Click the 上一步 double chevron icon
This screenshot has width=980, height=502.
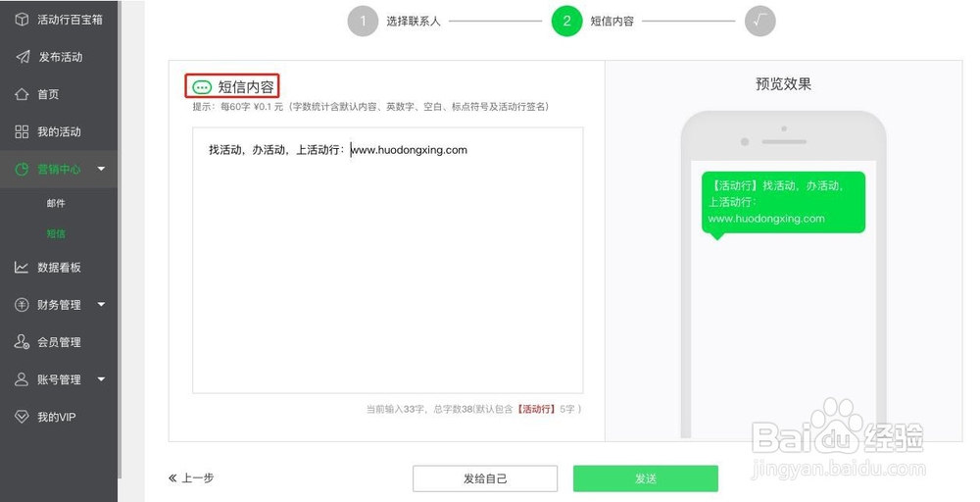click(172, 478)
